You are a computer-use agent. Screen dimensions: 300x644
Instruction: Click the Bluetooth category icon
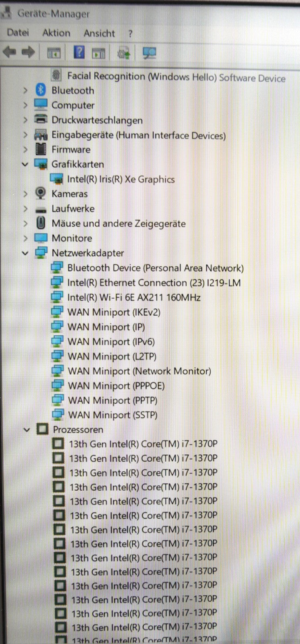(41, 90)
